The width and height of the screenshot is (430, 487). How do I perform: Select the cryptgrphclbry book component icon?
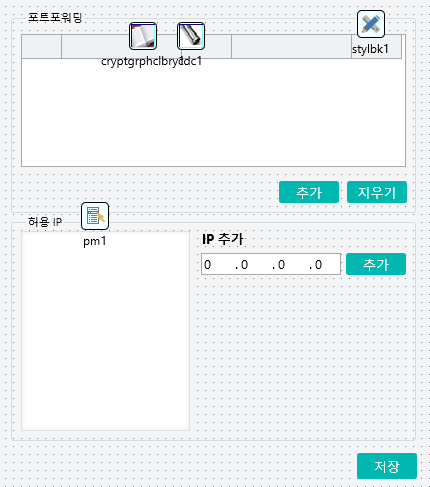[x=143, y=36]
